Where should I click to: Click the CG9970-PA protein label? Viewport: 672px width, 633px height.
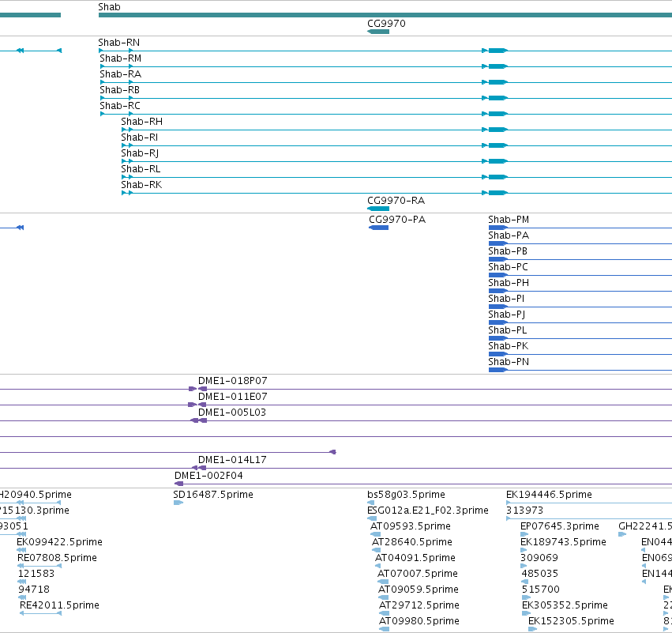(397, 220)
